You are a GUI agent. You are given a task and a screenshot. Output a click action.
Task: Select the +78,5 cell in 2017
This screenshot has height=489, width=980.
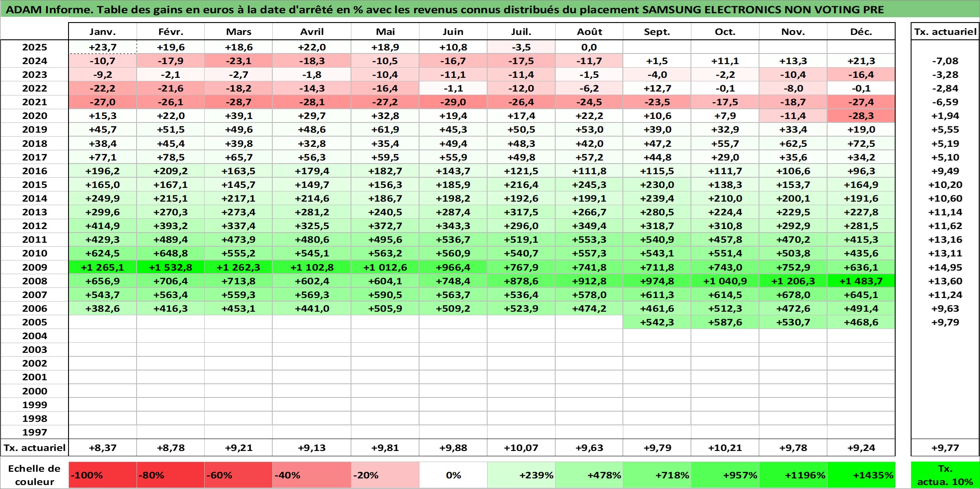click(171, 157)
